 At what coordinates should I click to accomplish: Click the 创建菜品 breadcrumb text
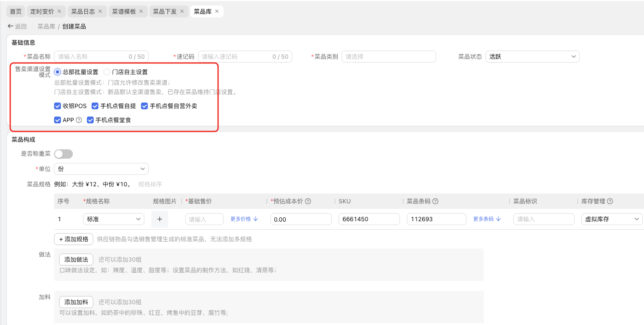(x=74, y=26)
